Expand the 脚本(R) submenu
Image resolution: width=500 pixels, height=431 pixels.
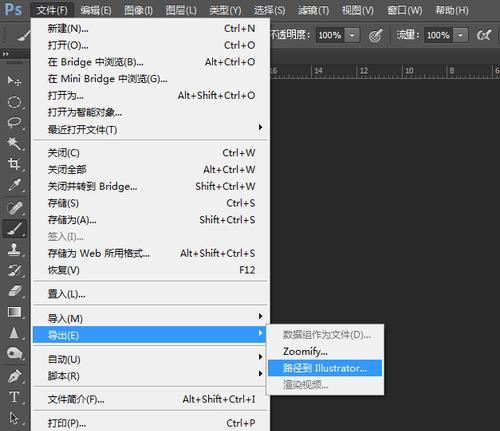point(150,376)
